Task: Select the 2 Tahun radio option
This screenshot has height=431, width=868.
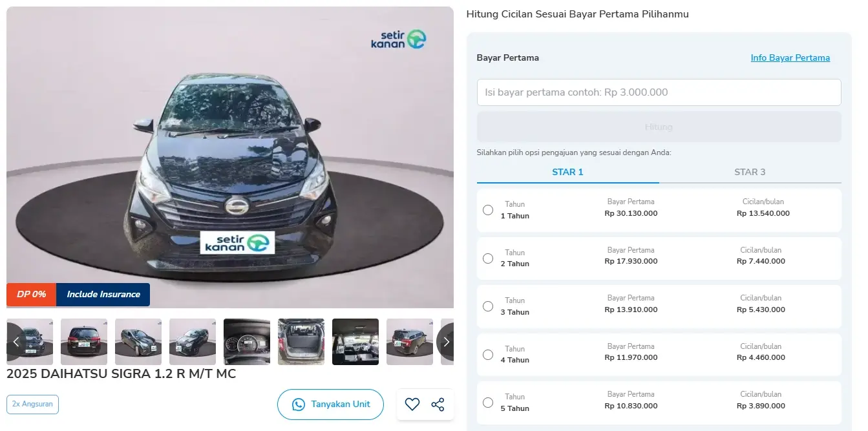Action: coord(488,258)
